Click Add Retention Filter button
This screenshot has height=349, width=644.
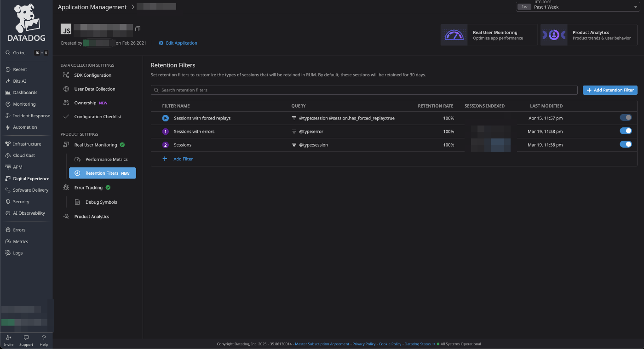coord(610,90)
